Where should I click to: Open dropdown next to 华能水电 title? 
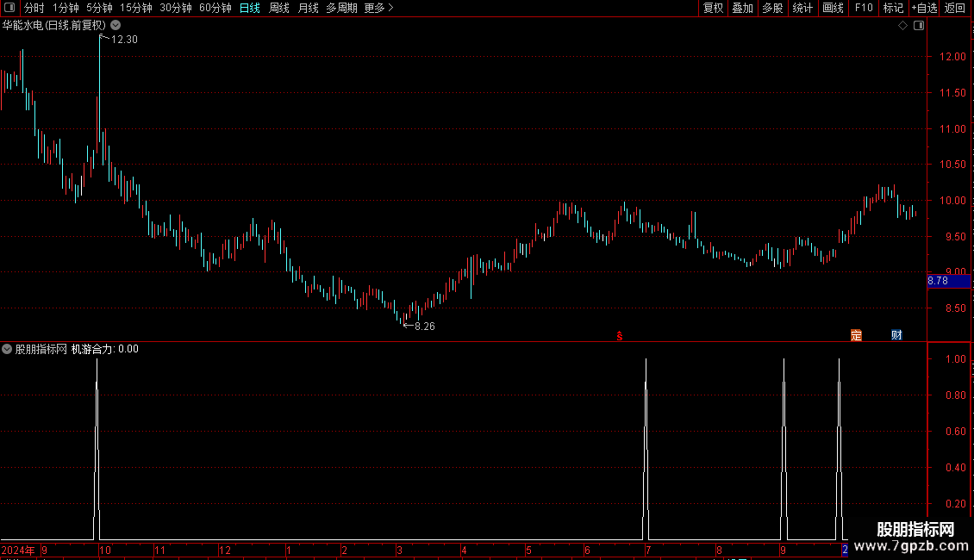tap(116, 26)
